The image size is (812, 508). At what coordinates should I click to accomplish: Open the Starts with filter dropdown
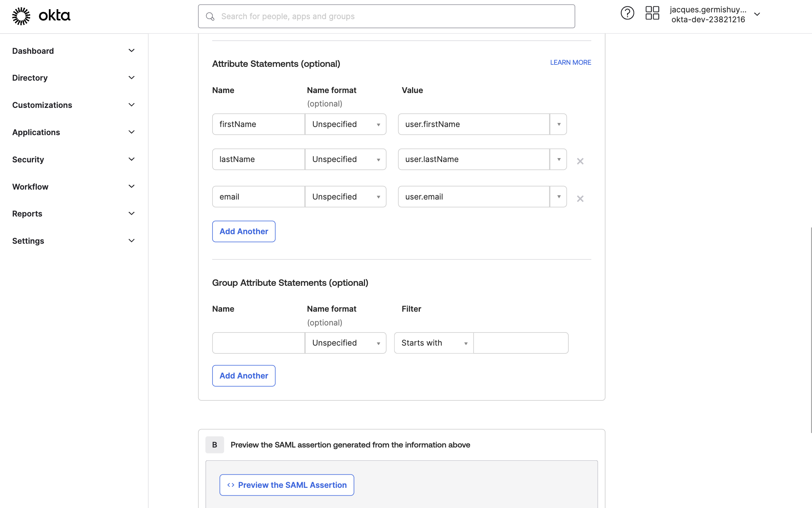[x=434, y=343]
